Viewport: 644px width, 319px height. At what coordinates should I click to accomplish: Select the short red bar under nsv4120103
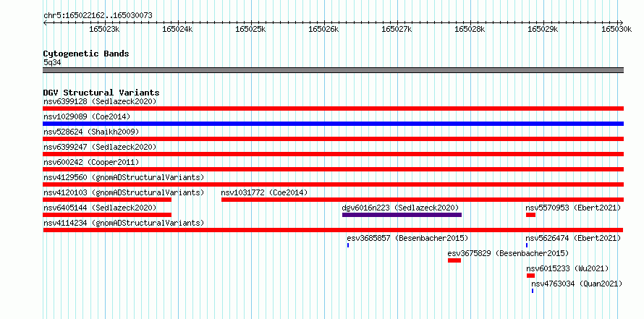pyautogui.click(x=107, y=200)
